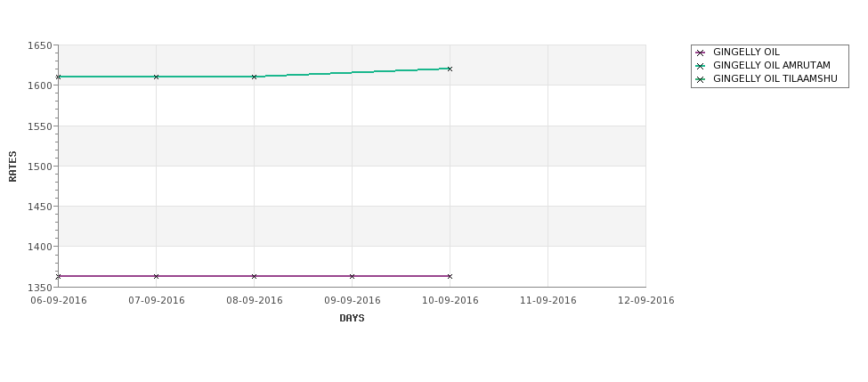Click the purple data point at 07-09-2016
The width and height of the screenshot is (868, 382).
point(156,276)
